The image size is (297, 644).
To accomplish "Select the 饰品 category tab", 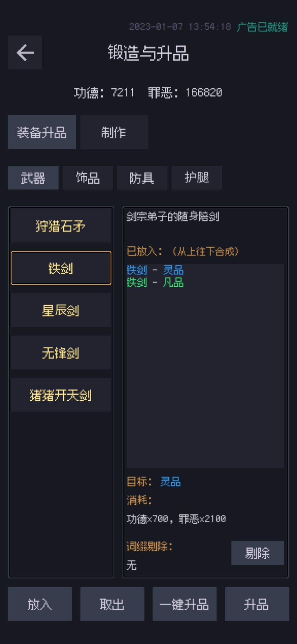I will [x=88, y=178].
